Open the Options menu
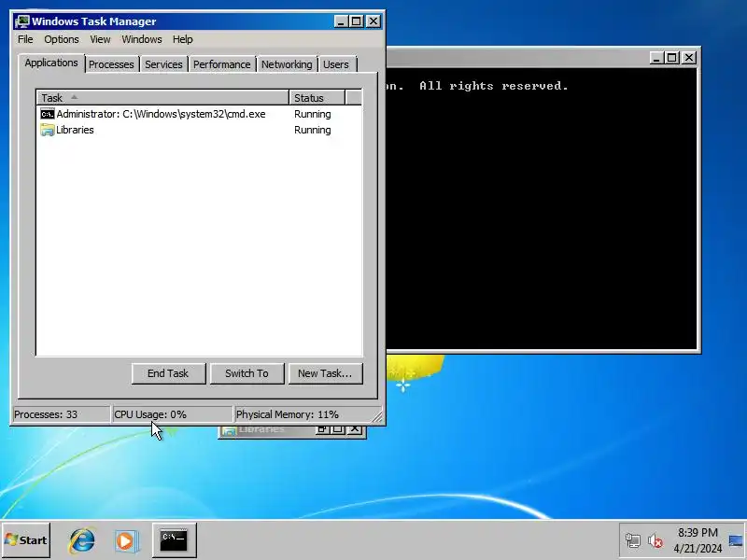The height and width of the screenshot is (560, 747). (62, 39)
